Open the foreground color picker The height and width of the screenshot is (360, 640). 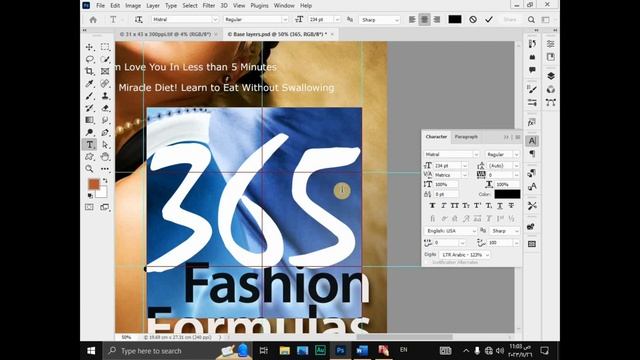click(x=94, y=184)
